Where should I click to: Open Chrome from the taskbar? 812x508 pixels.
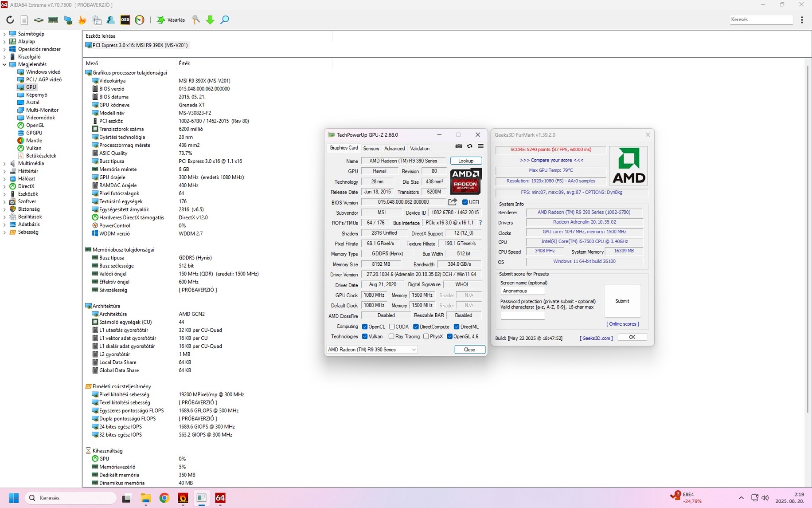(164, 498)
